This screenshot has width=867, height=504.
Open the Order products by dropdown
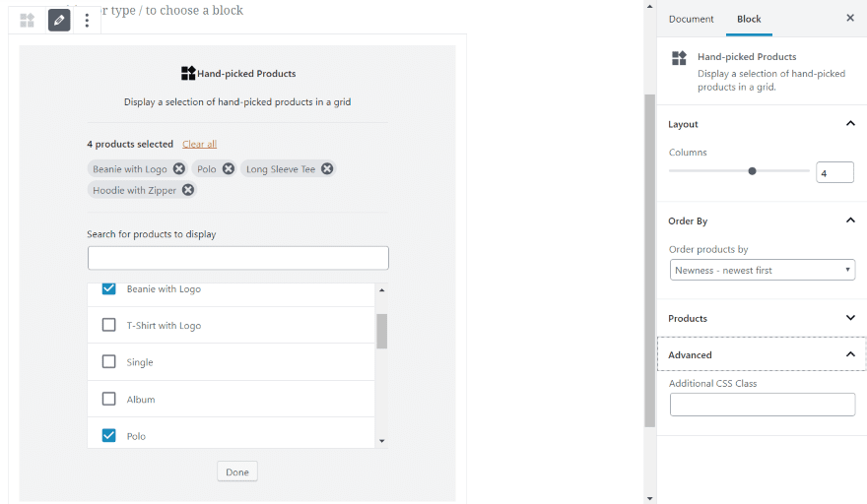[763, 270]
